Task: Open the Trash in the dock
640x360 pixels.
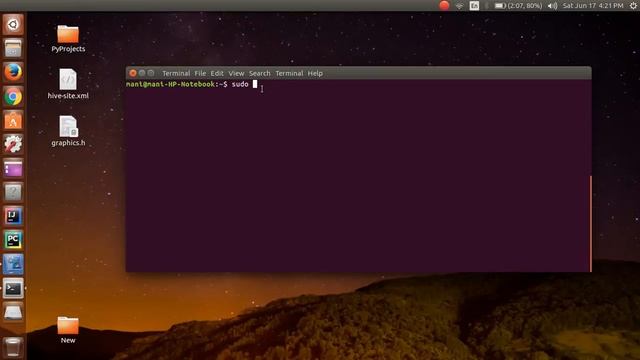Action: (x=13, y=347)
